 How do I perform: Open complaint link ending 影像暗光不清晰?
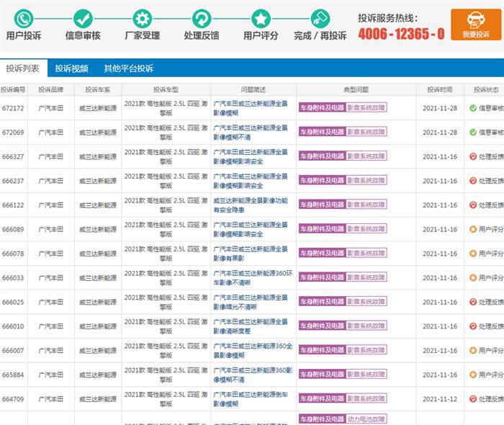251,303
